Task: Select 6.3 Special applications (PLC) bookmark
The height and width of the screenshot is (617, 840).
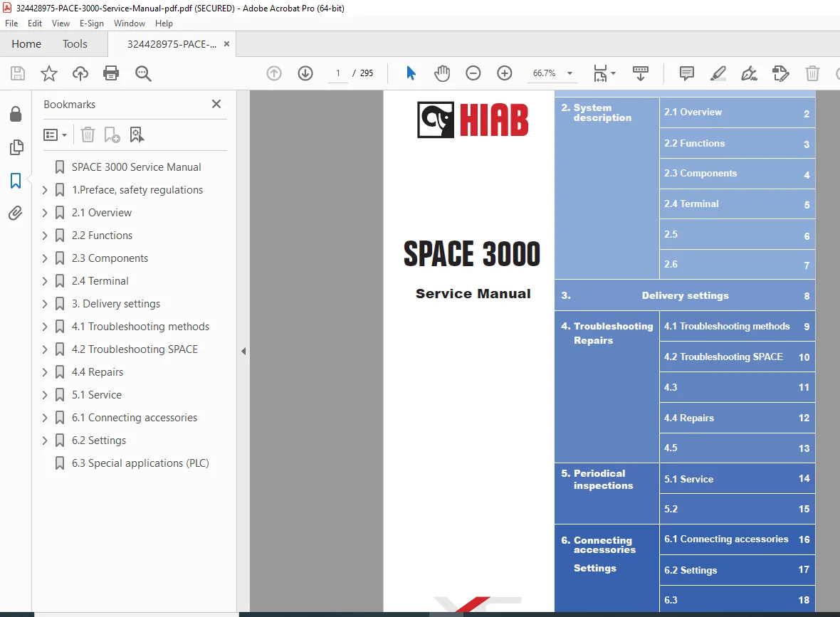Action: (140, 463)
